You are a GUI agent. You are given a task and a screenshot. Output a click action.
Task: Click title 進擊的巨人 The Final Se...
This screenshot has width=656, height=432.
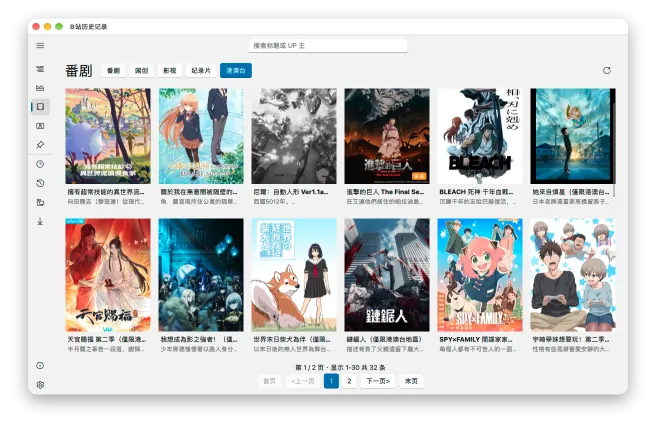click(x=385, y=192)
